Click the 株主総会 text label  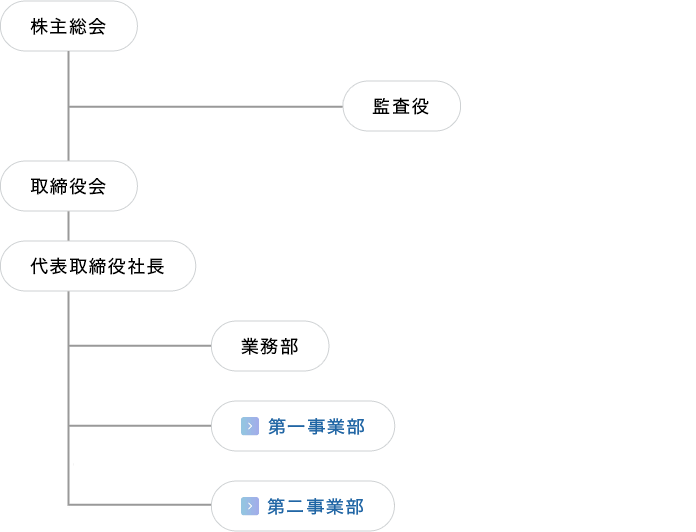pos(68,27)
